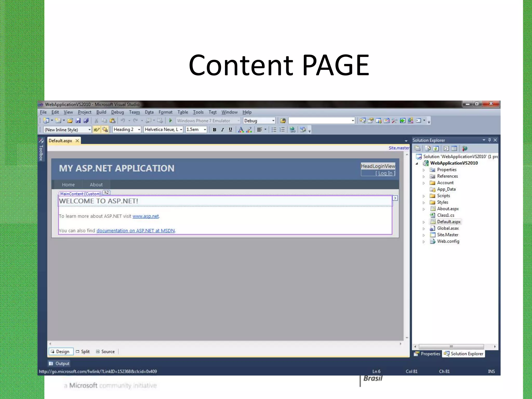Image resolution: width=532 pixels, height=399 pixels.
Task: Expand the Account folder
Action: click(424, 183)
